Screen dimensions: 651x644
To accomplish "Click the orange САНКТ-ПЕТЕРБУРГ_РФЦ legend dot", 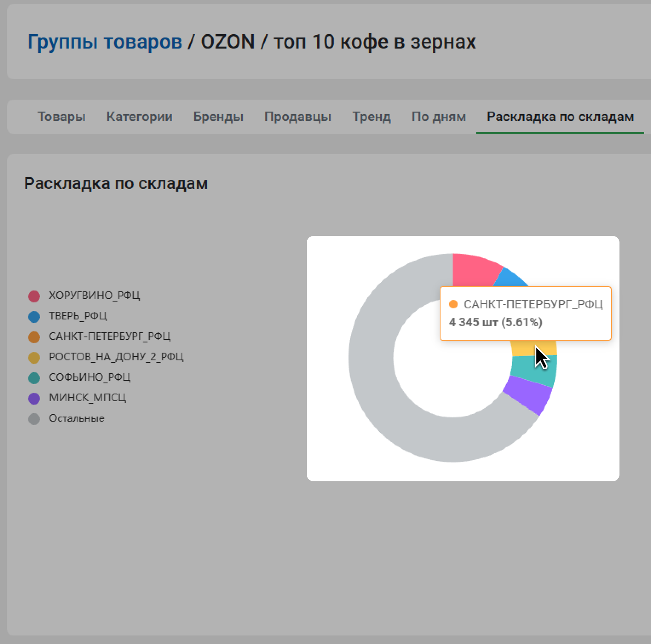I will pos(34,337).
